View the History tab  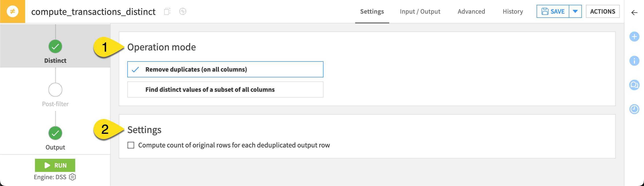[513, 12]
